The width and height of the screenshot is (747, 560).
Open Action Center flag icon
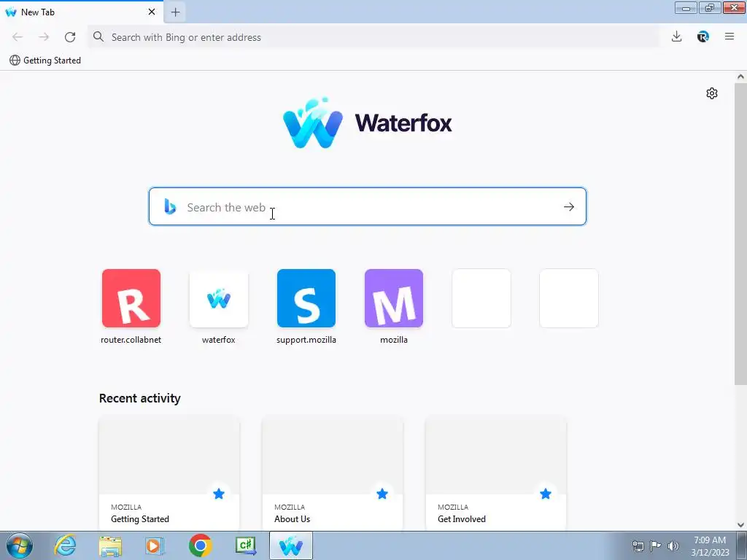(656, 546)
